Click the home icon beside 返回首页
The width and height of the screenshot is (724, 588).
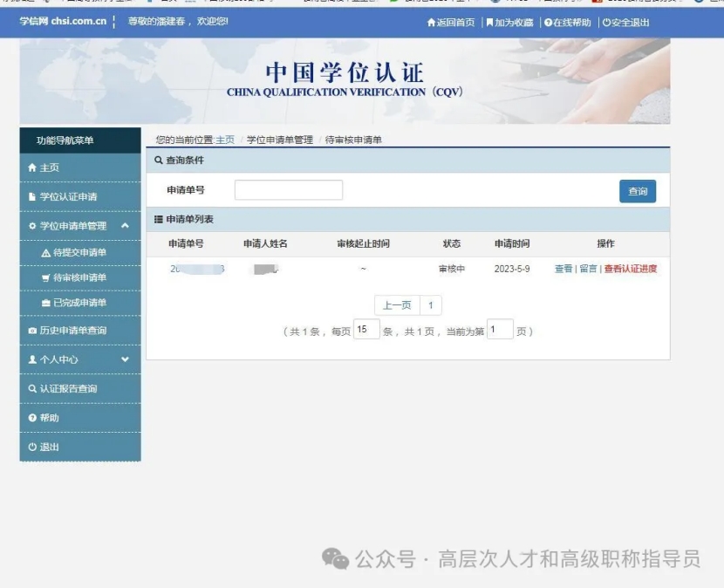pyautogui.click(x=431, y=22)
